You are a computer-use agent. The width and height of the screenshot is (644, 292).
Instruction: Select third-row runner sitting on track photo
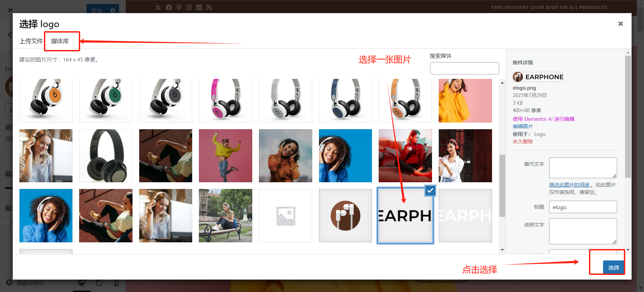point(106,215)
